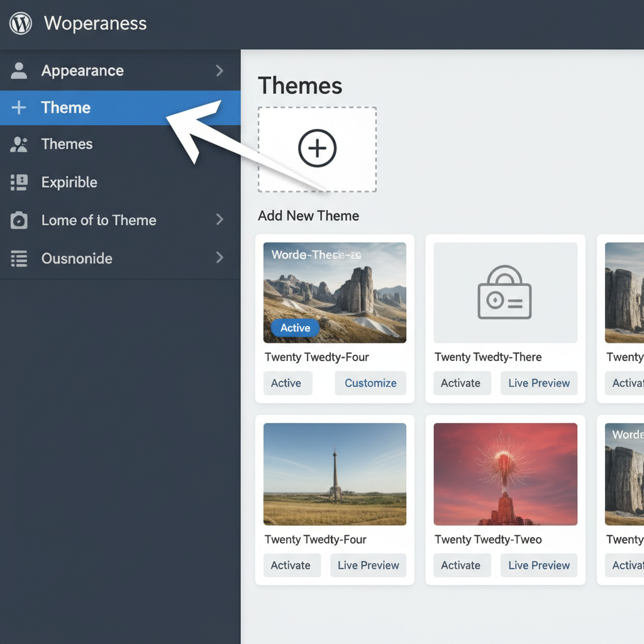The width and height of the screenshot is (644, 644).
Task: Click the blue Active badge on thumbnail
Action: (x=295, y=328)
